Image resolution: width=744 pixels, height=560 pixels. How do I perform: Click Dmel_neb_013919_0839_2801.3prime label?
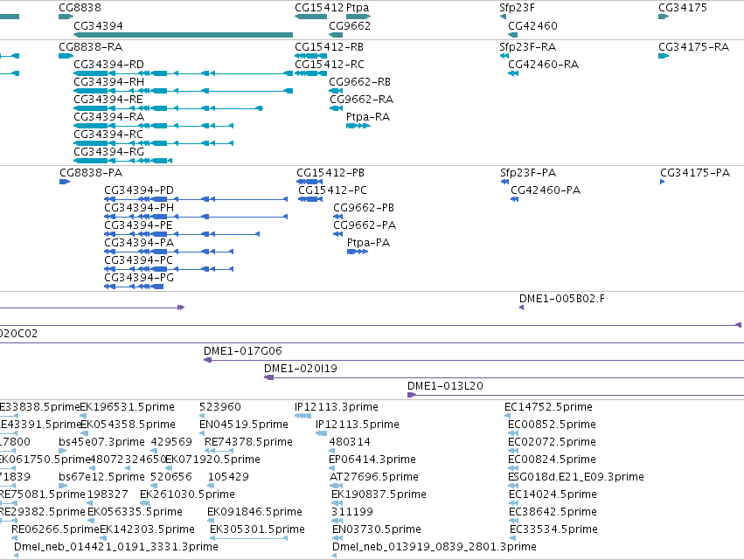click(x=435, y=547)
